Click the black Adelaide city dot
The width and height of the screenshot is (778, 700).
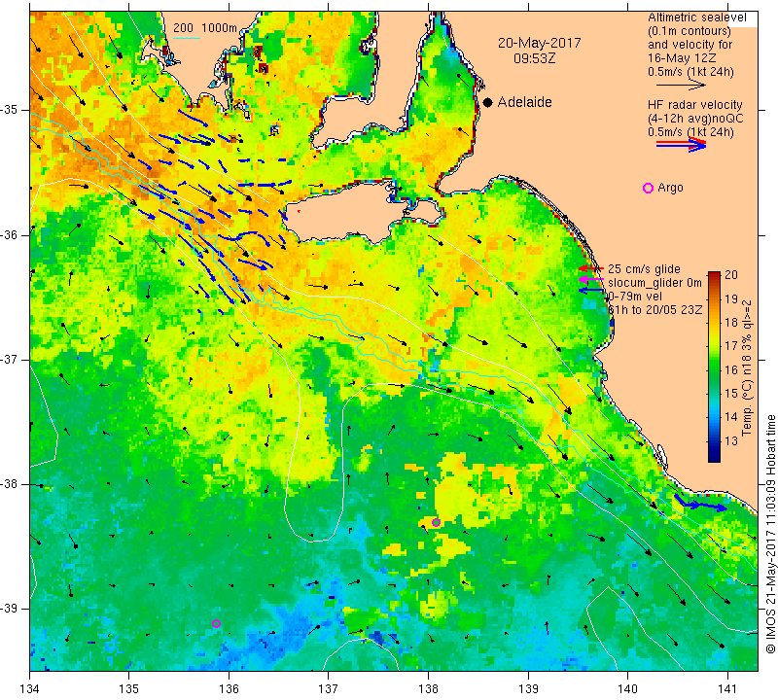[488, 102]
